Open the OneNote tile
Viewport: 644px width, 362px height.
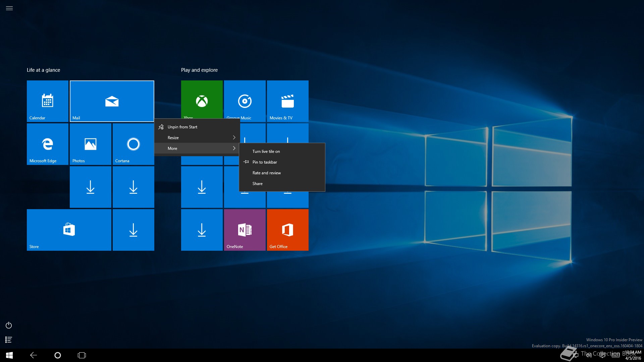tap(245, 230)
